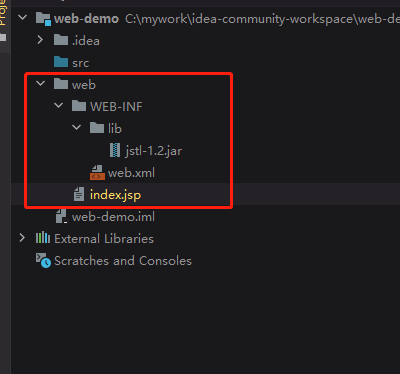The image size is (400, 374).
Task: Click the web-demo.iml file icon
Action: pyautogui.click(x=61, y=216)
